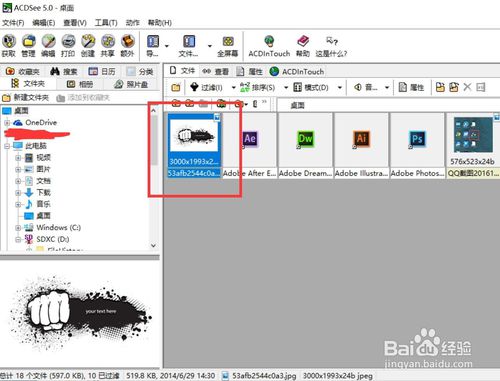Switch to the 文件 tab in right pane

click(182, 71)
